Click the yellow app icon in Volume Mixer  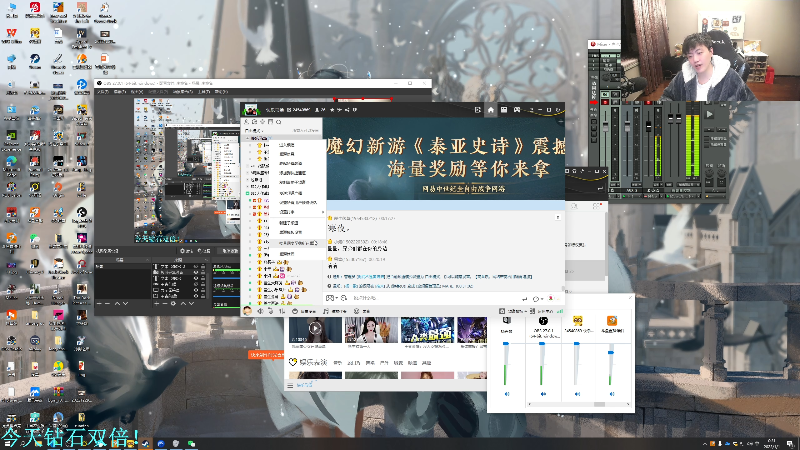click(x=578, y=320)
